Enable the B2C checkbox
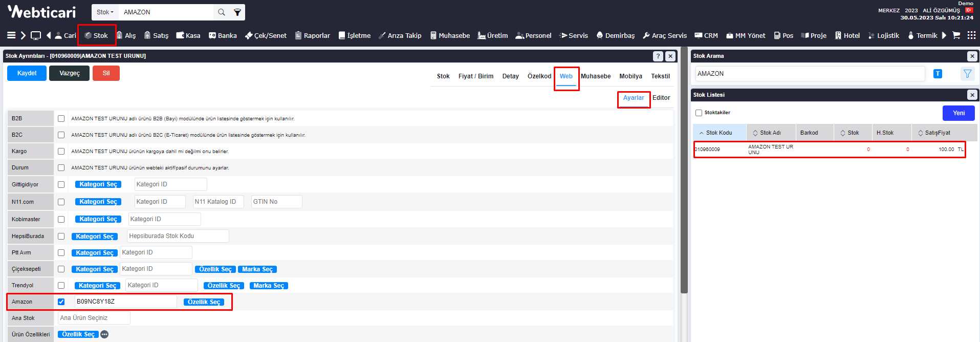Viewport: 980px width, 342px height. click(x=61, y=135)
